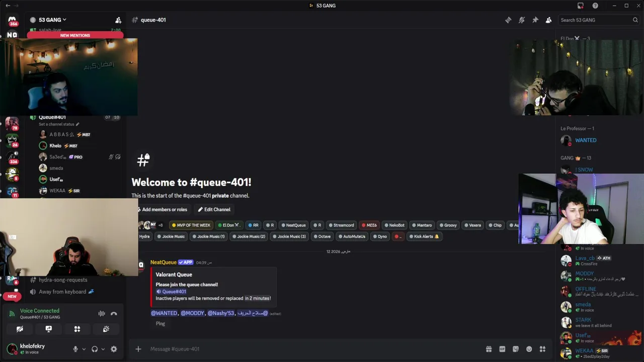The image size is (644, 362).
Task: Click the voice connection signal icon
Action: (x=12, y=314)
